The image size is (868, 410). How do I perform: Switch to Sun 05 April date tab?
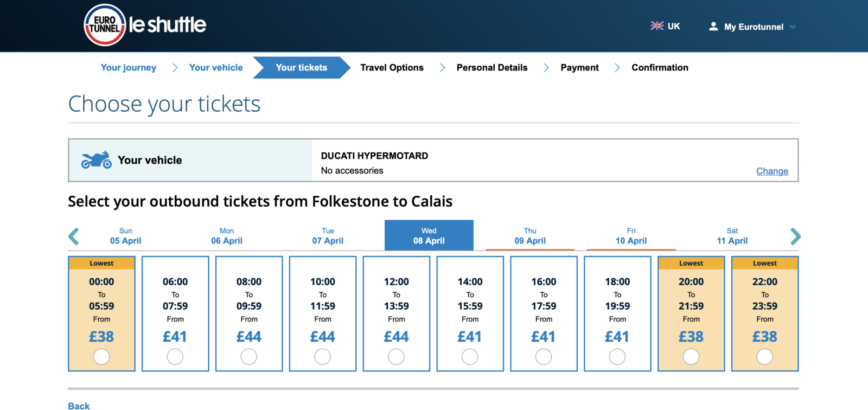pos(125,236)
